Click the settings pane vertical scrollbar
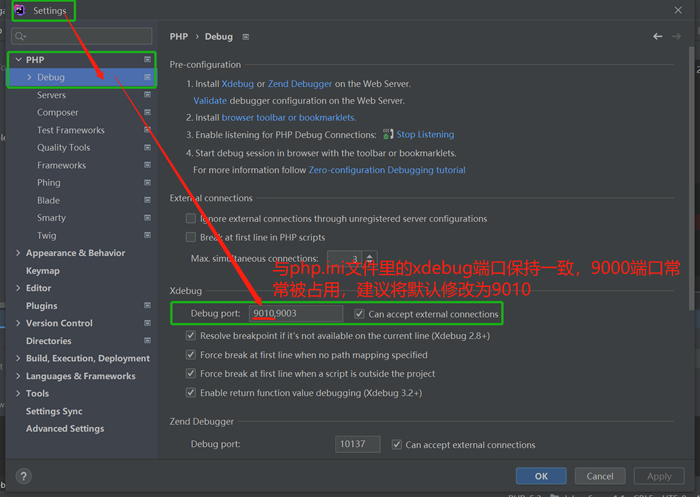The image size is (700, 497). coord(692,179)
